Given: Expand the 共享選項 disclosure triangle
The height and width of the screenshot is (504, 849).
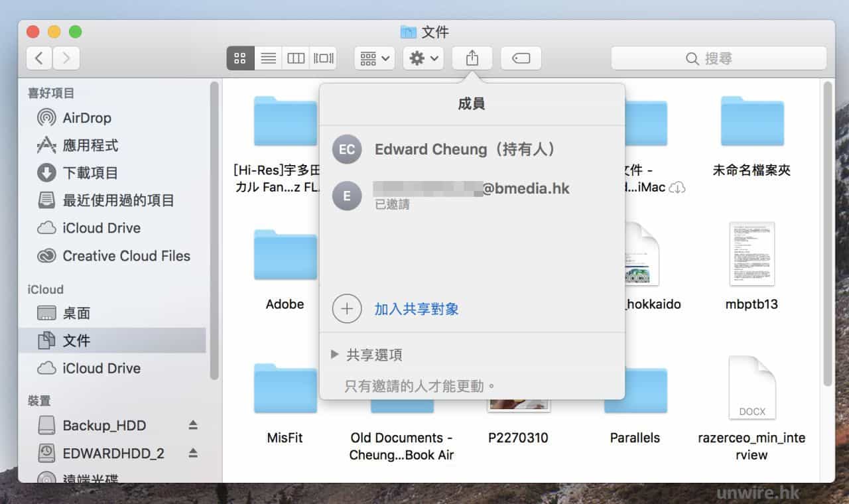Looking at the screenshot, I should pos(335,355).
